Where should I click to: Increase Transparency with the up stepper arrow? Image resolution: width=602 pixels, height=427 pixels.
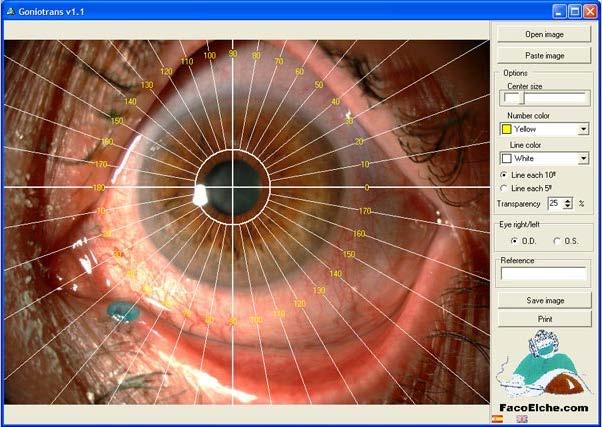click(568, 200)
